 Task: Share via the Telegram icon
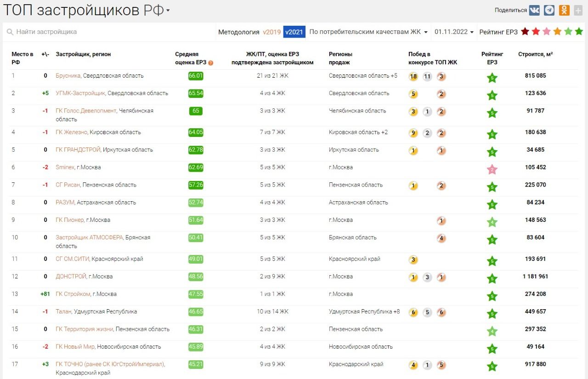coord(549,10)
